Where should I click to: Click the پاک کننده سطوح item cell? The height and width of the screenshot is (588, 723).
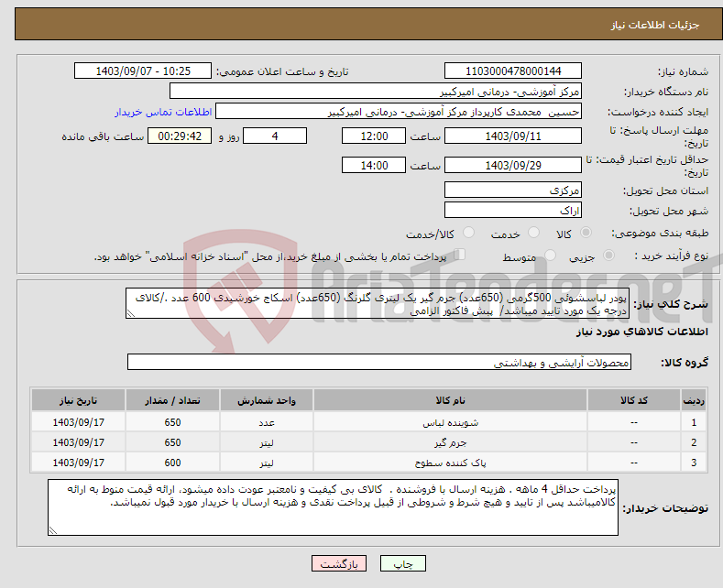(451, 463)
